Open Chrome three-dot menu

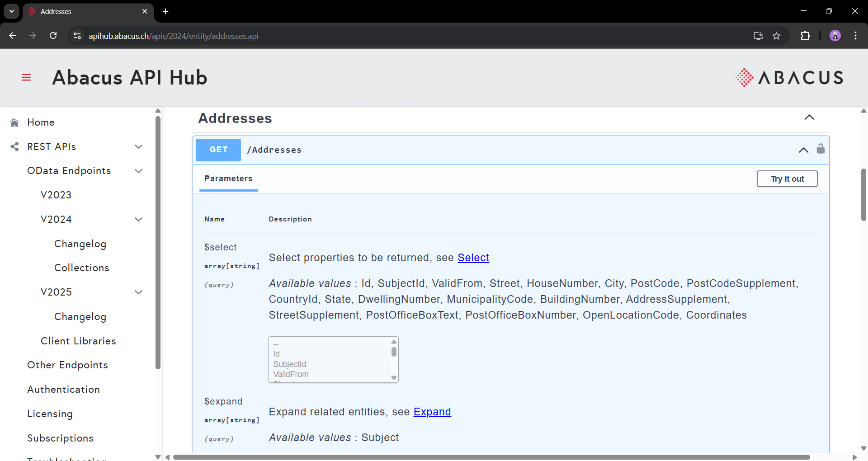(855, 36)
